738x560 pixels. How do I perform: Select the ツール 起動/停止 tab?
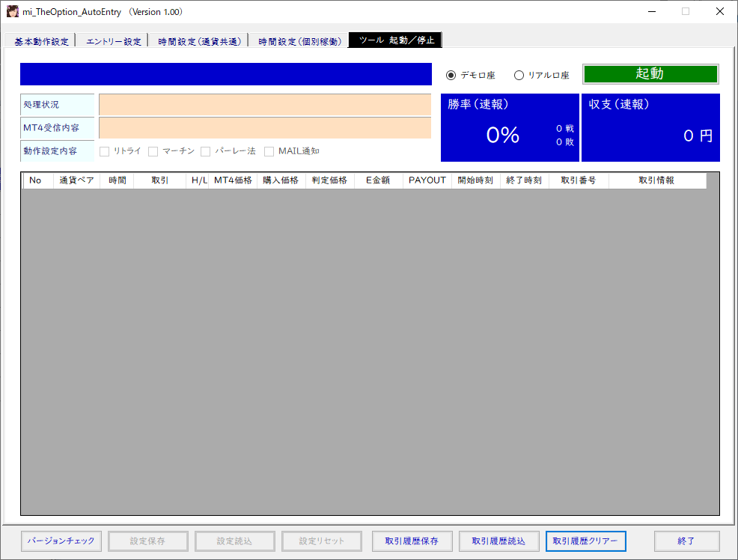[x=396, y=40]
